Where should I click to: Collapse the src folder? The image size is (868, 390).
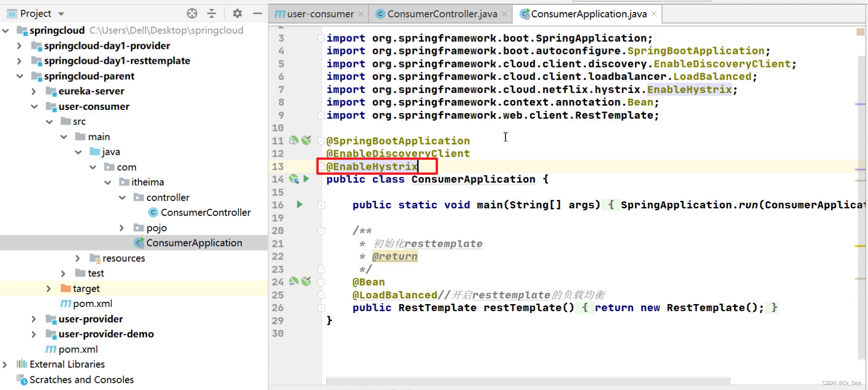point(49,122)
